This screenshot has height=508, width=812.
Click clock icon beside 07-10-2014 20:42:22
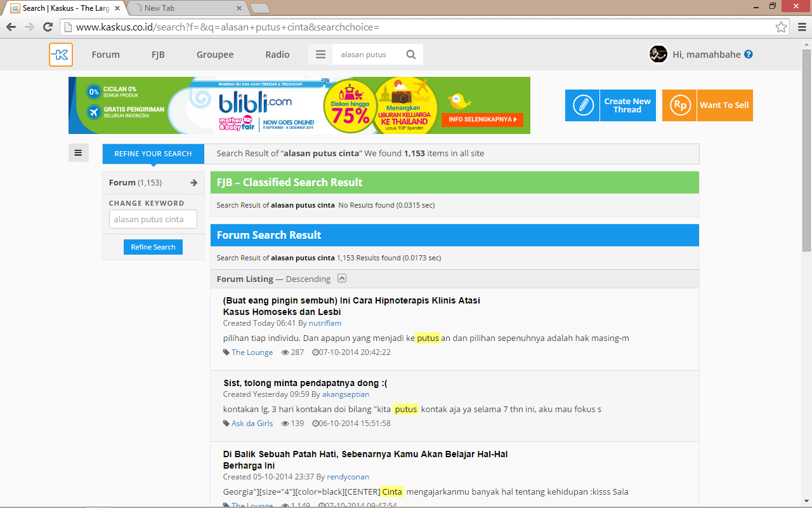pos(315,352)
